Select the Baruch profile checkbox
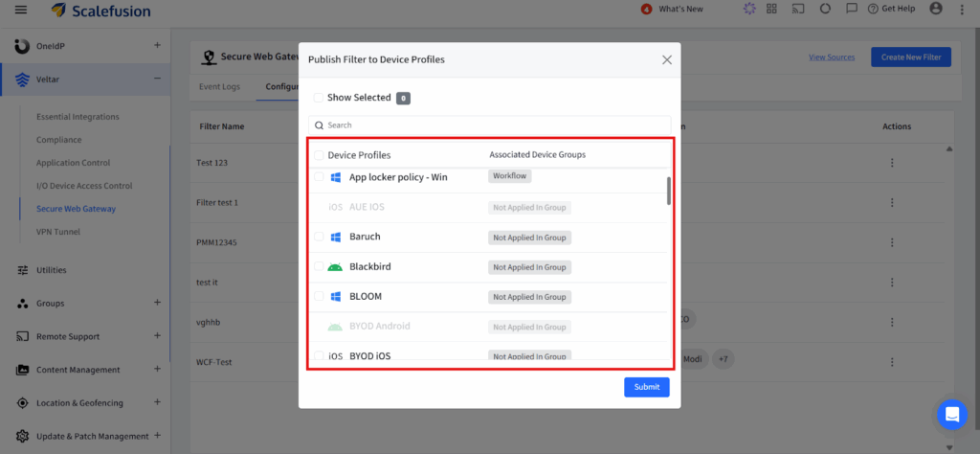The image size is (980, 454). pos(319,237)
